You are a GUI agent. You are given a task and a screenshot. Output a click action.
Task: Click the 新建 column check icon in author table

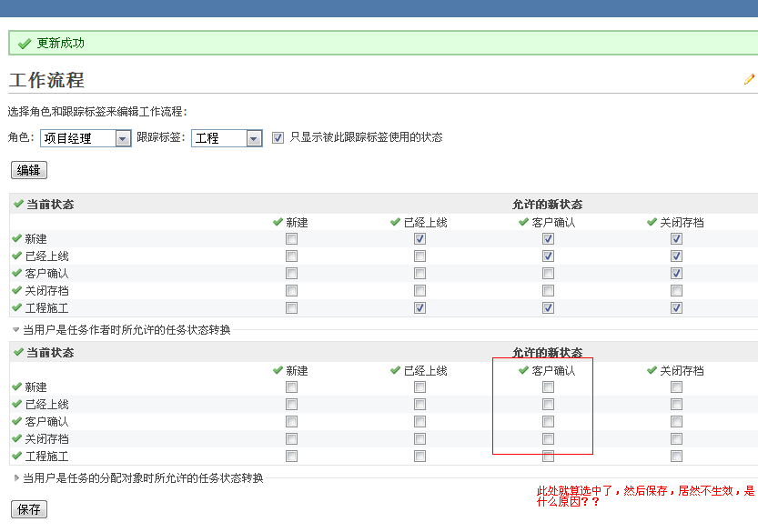point(278,370)
